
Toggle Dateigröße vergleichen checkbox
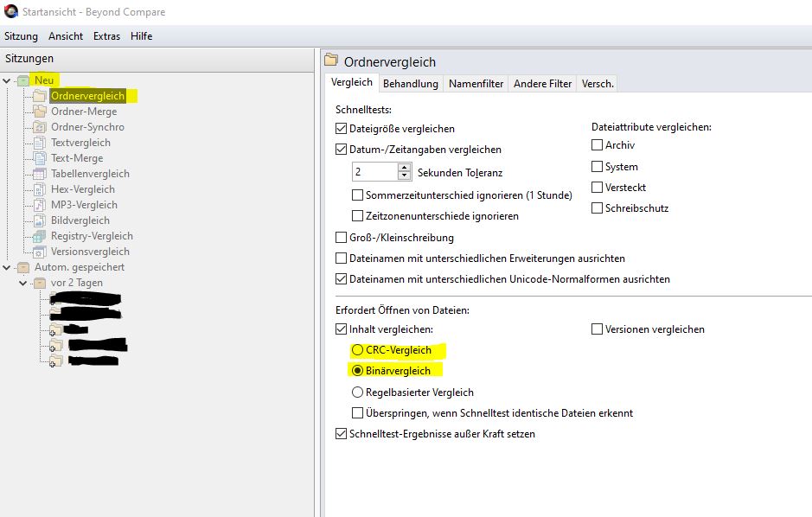point(341,128)
